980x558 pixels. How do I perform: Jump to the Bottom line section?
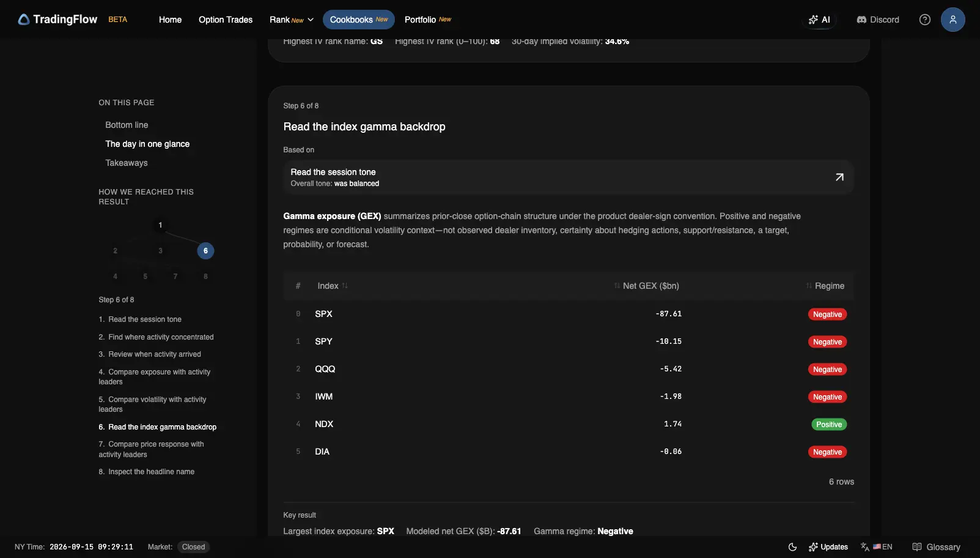[x=127, y=125]
